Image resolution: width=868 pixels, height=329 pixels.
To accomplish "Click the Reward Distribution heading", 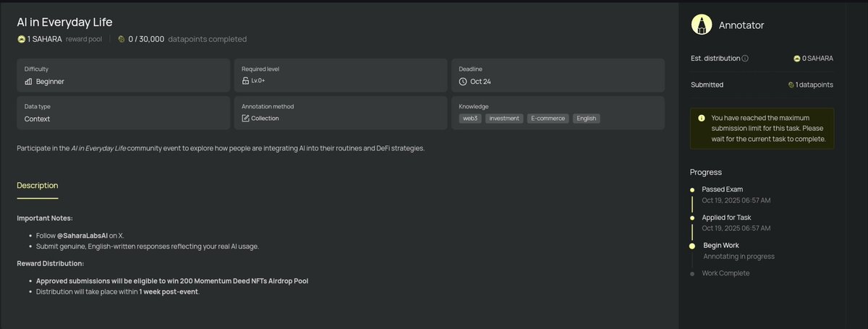I will pyautogui.click(x=51, y=263).
